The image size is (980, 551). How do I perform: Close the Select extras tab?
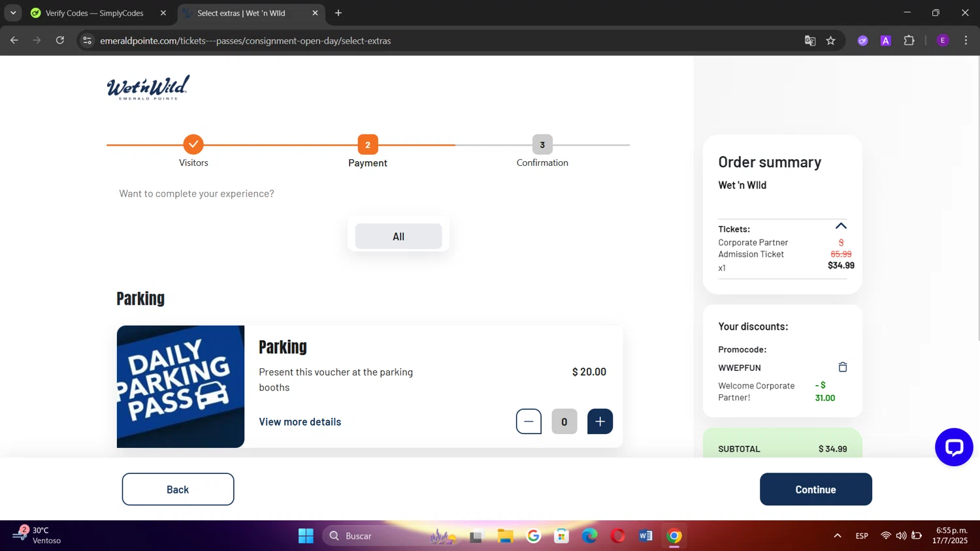315,13
